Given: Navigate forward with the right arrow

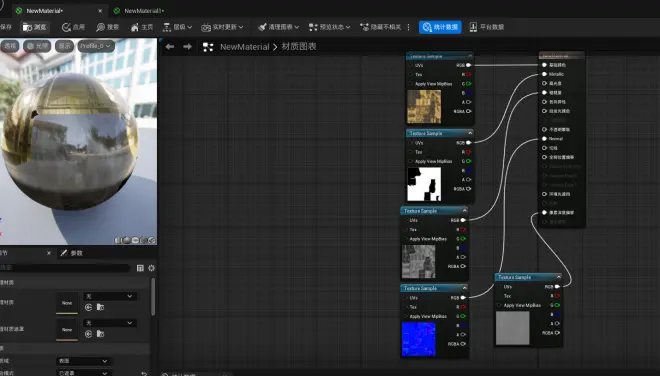Looking at the screenshot, I should (x=188, y=47).
